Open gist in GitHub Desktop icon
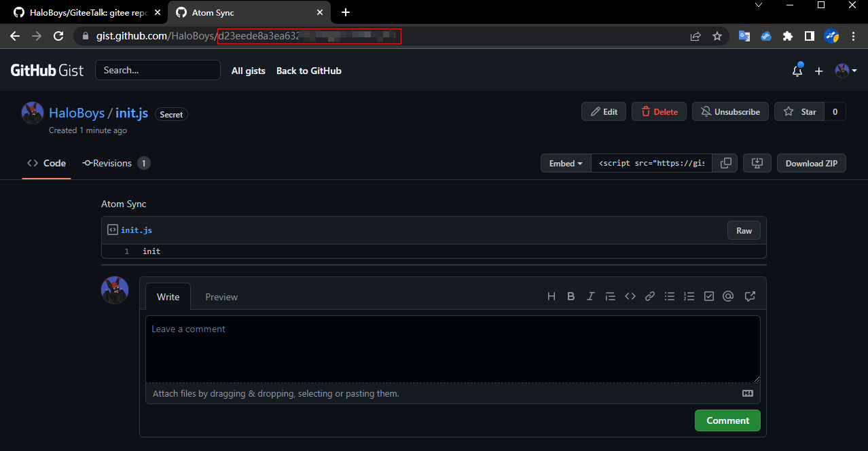 757,163
